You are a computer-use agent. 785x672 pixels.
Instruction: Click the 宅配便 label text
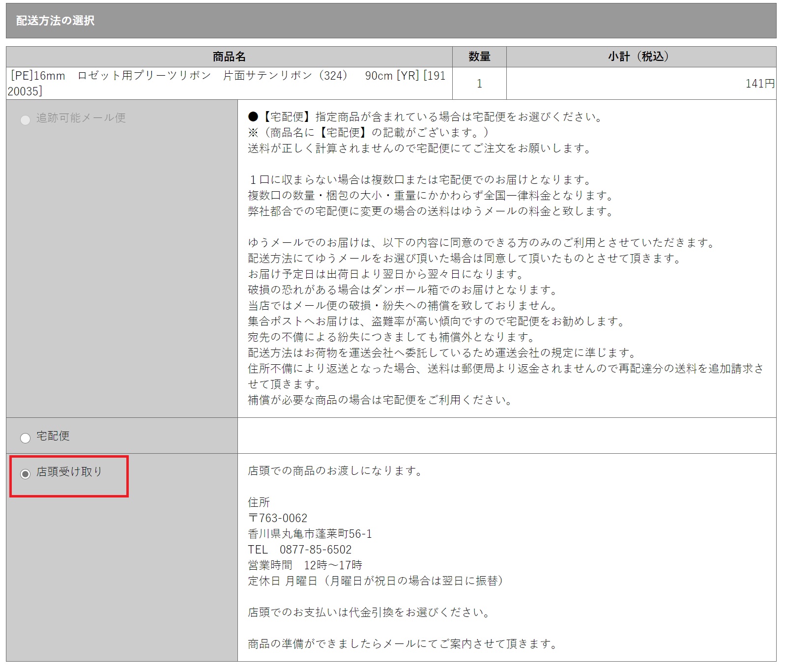[x=53, y=436]
